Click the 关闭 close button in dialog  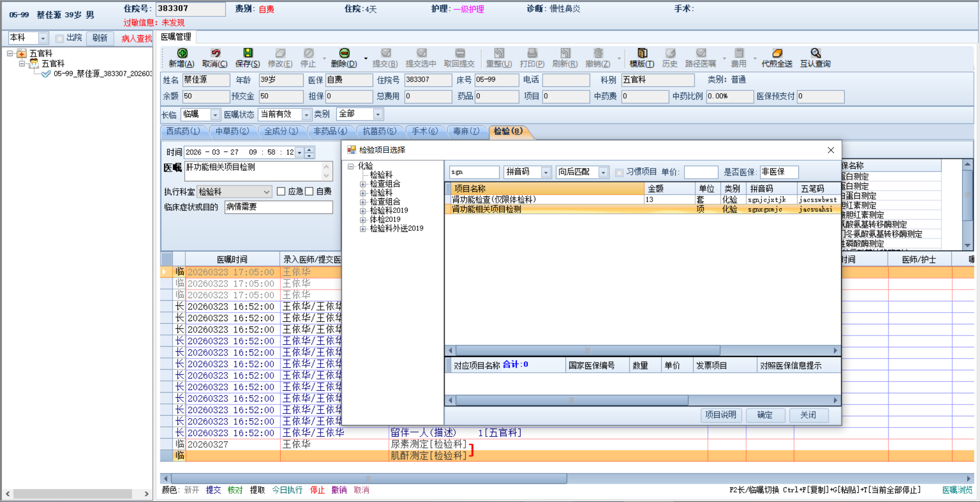pos(808,415)
